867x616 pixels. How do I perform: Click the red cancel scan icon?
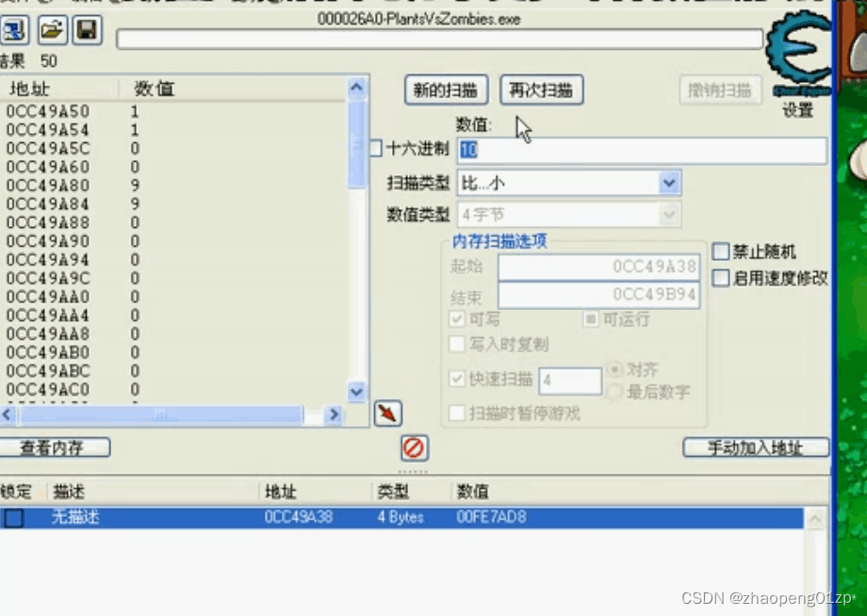(413, 447)
